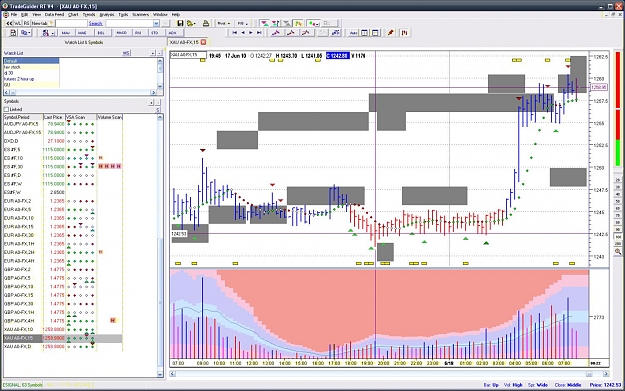Select the third trend line drawing tool
Viewport: 625px width, 391px height.
click(x=306, y=33)
